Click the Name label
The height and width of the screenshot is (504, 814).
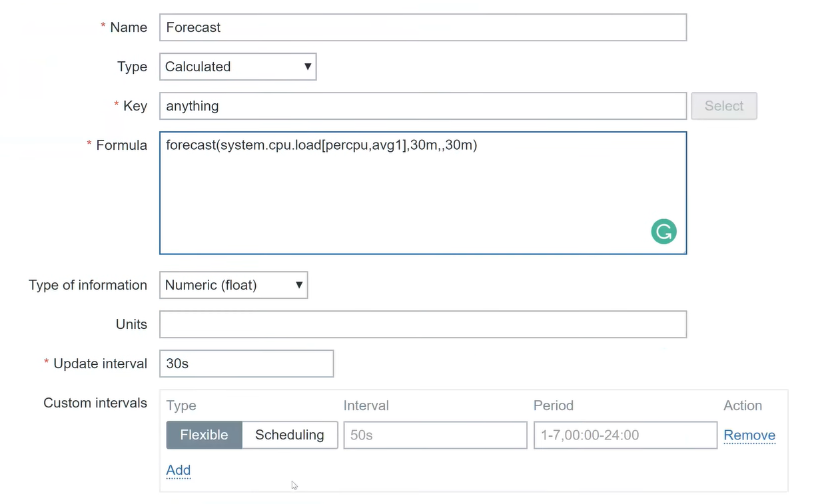click(129, 27)
